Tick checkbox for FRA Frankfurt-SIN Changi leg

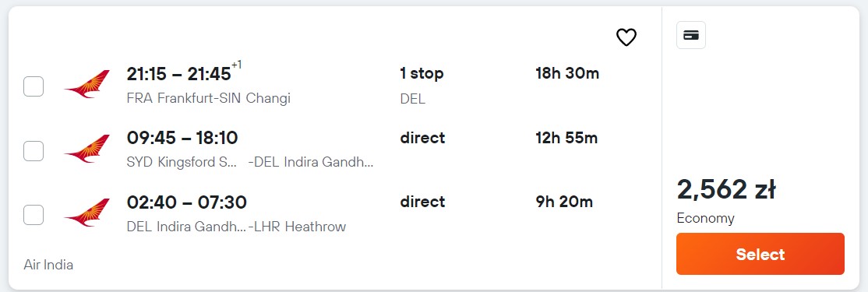(x=34, y=86)
